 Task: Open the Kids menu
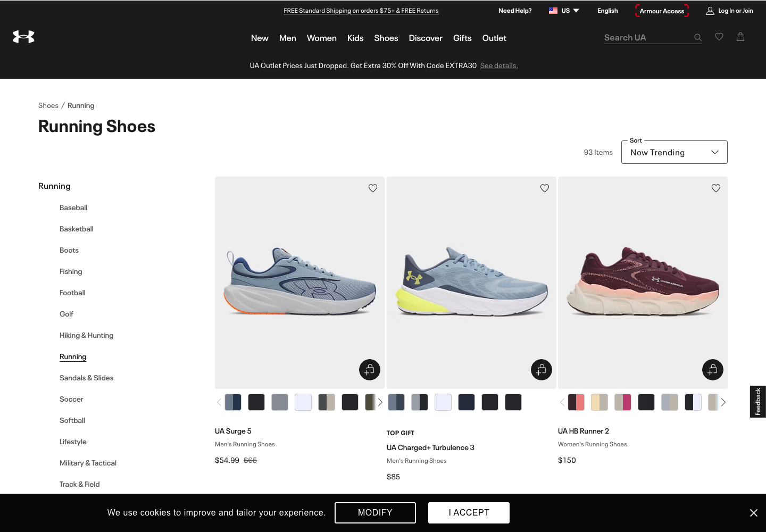click(355, 38)
